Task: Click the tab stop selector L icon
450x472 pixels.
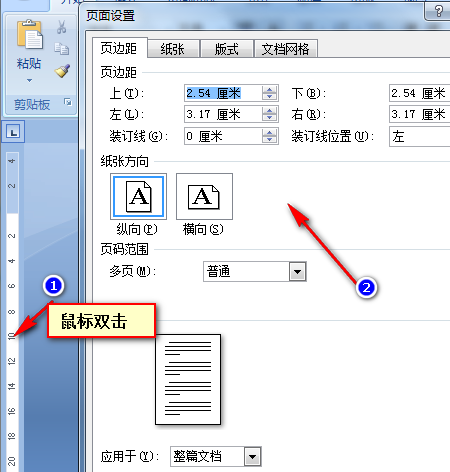Action: point(13,132)
